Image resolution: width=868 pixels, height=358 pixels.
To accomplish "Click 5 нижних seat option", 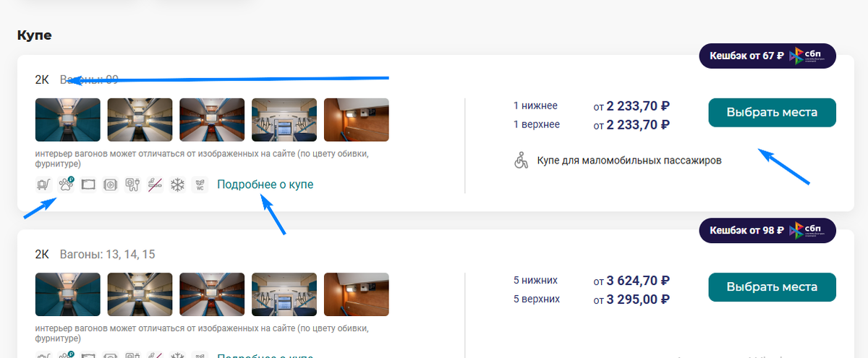I will point(535,280).
